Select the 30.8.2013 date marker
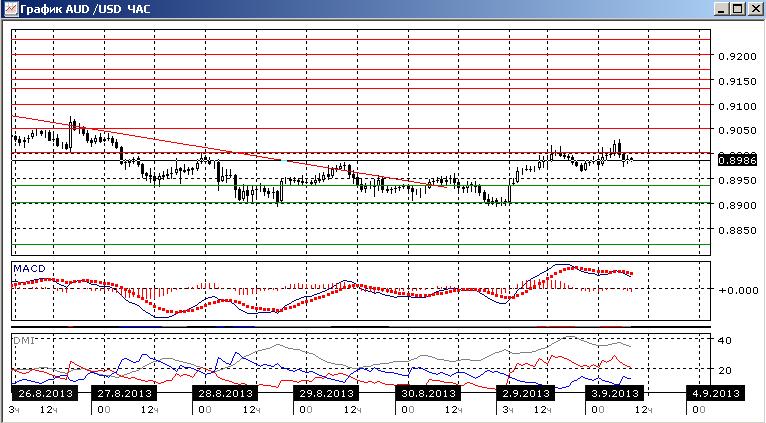 pyautogui.click(x=427, y=393)
